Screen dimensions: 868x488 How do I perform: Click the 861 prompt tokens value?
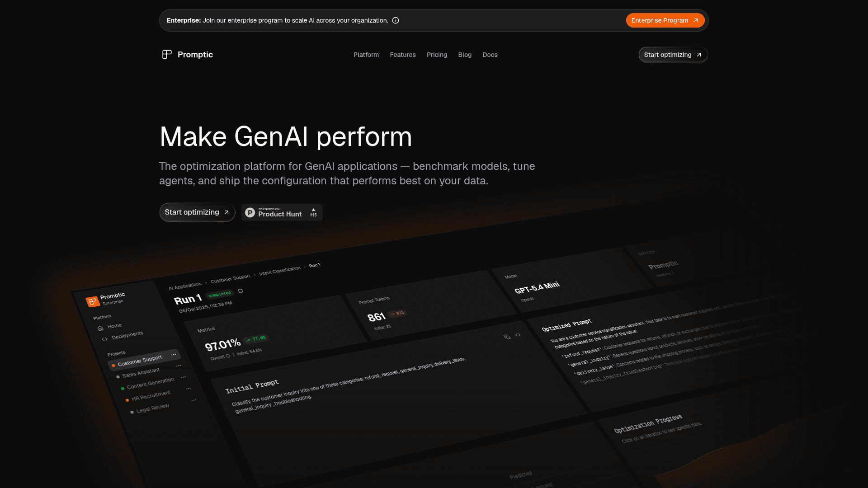point(376,317)
